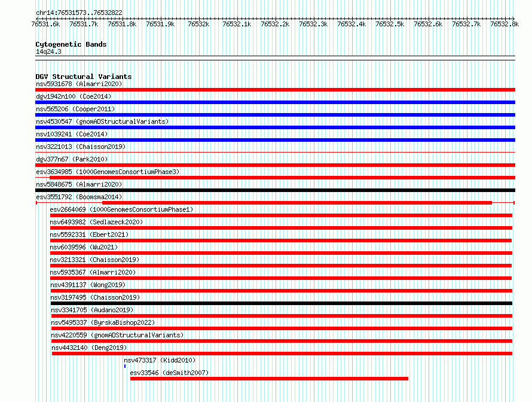Image resolution: width=532 pixels, height=402 pixels.
Task: Select nsv4432140 (Deng2019) label
Action: [89, 348]
